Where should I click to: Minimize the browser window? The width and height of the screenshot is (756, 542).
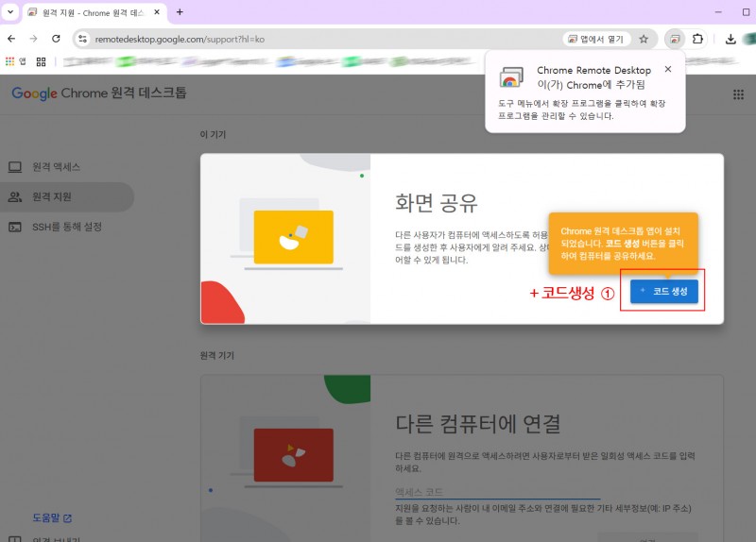click(x=718, y=12)
